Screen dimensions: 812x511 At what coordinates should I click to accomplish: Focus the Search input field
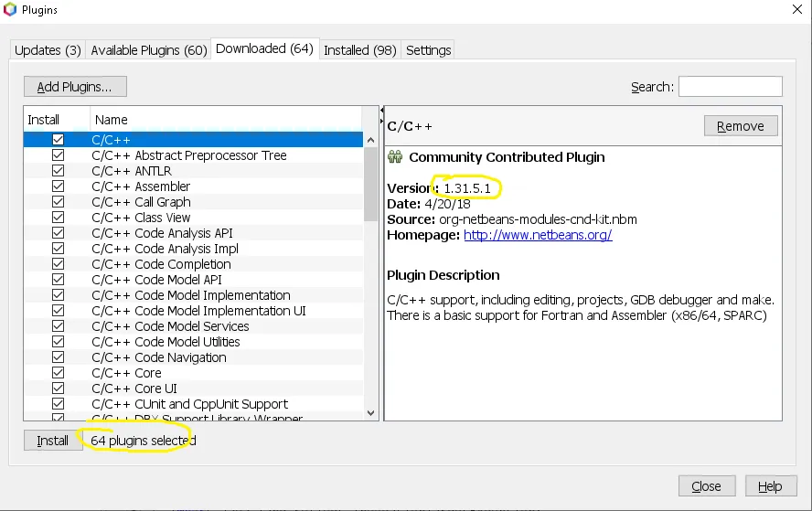tap(731, 87)
